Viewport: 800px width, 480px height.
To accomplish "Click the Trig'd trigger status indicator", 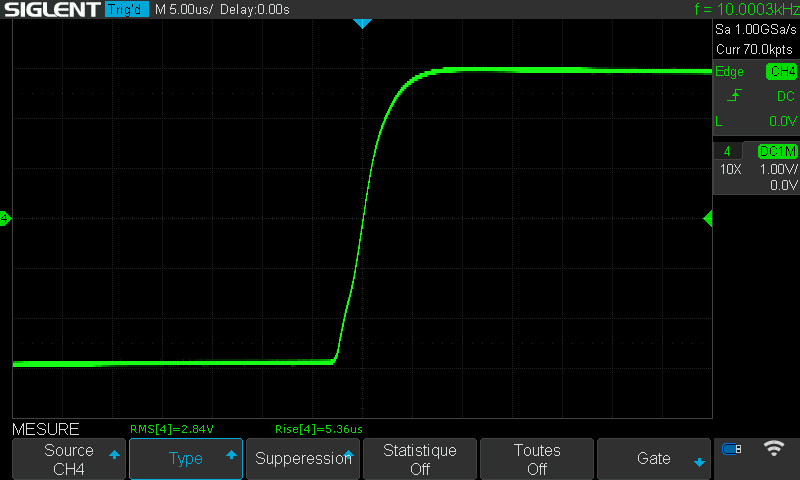I will click(127, 10).
